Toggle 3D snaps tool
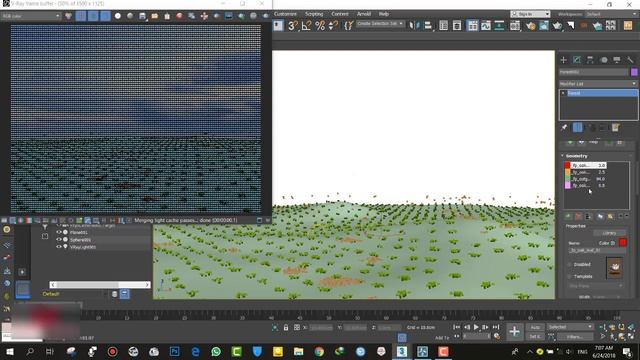Screen dimensions: 640x360 [293, 26]
